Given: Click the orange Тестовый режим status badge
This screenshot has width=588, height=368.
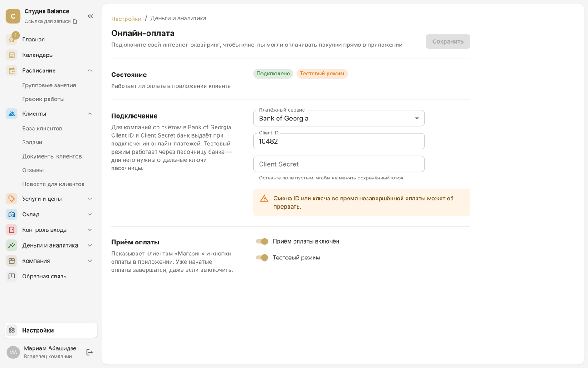Looking at the screenshot, I should pos(322,74).
